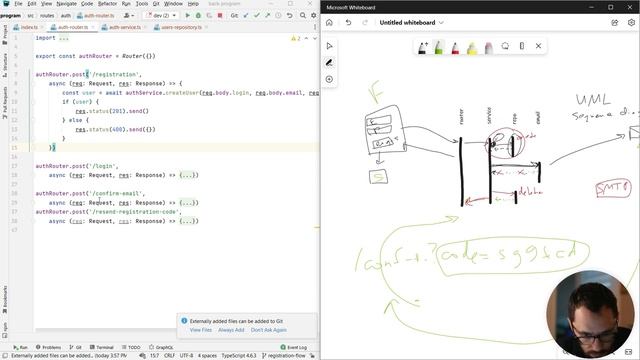Screen dimensions: 640x360
Task: Open the Git menu
Action: [156, 4]
